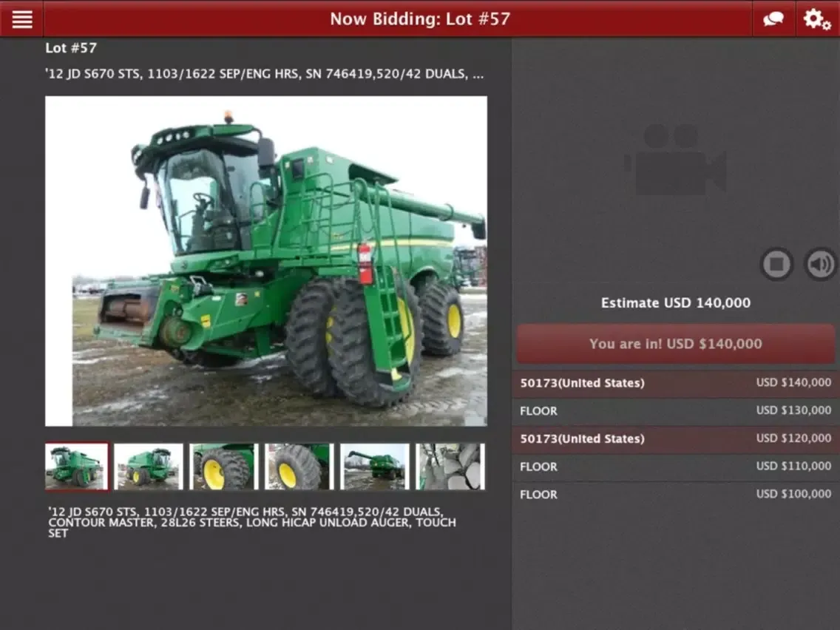Open the tire close-up thumbnail
This screenshot has height=630, width=840.
223,466
